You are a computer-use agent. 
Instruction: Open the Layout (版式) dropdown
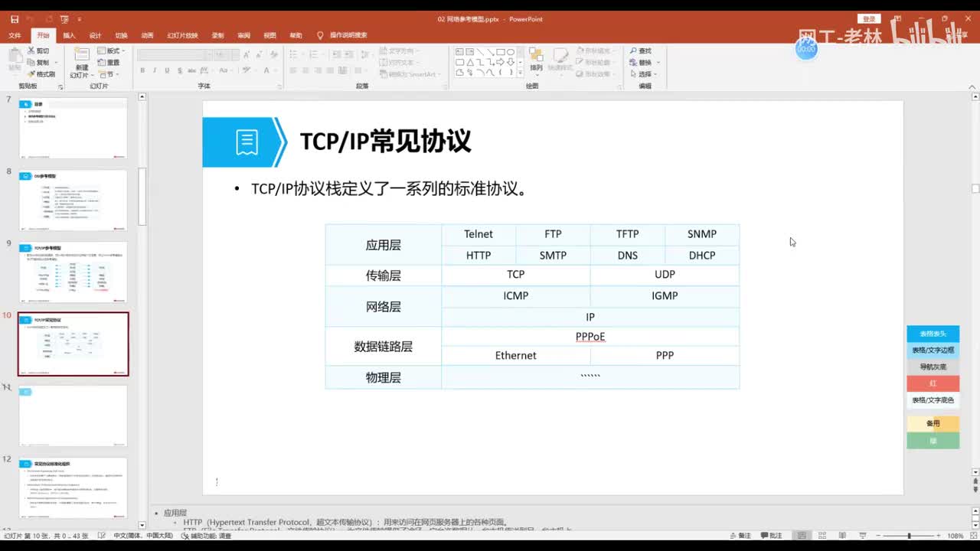[110, 51]
